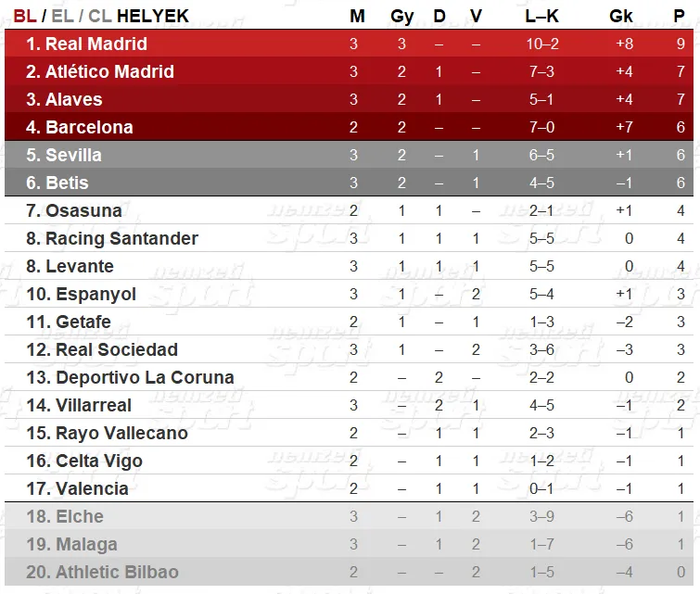This screenshot has width=700, height=594.
Task: Select the Osasuna team row
Action: (349, 210)
